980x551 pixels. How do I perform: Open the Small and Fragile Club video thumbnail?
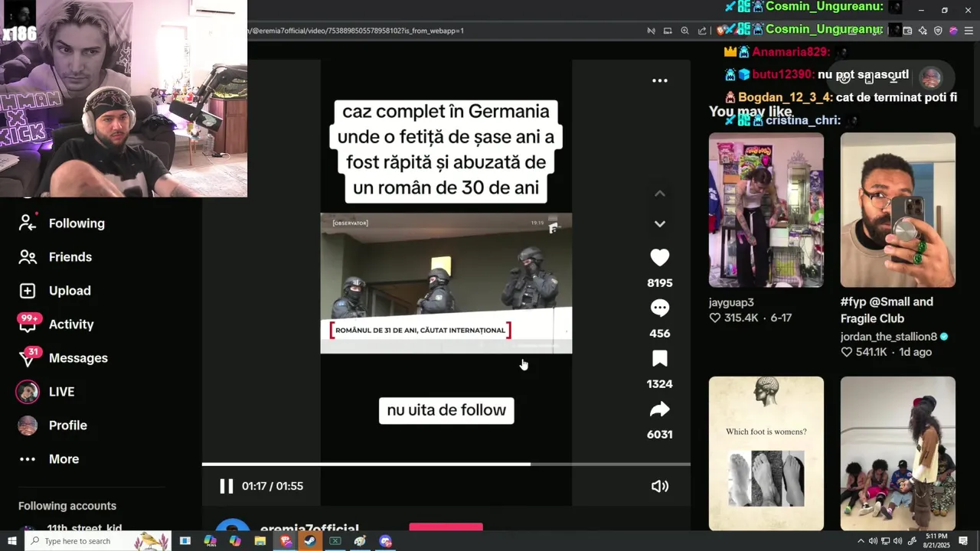pyautogui.click(x=897, y=210)
